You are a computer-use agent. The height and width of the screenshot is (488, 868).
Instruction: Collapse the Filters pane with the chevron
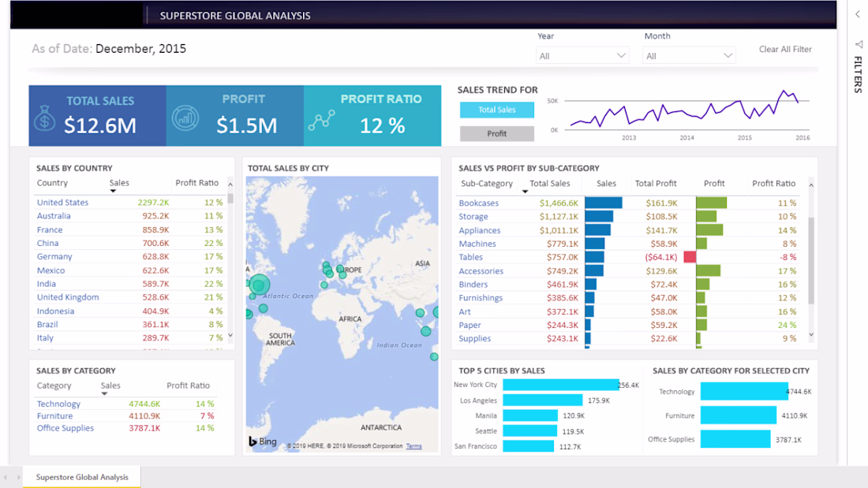(858, 14)
